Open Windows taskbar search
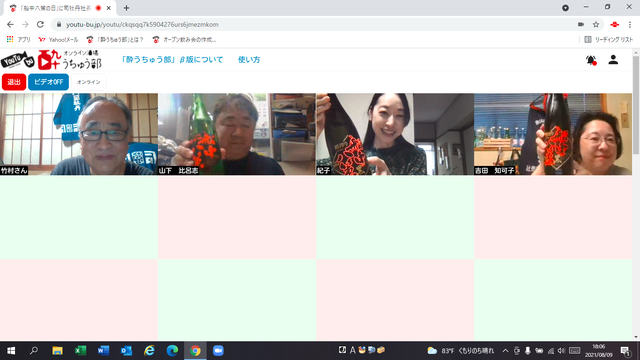Image resolution: width=640 pixels, height=360 pixels. pyautogui.click(x=34, y=351)
